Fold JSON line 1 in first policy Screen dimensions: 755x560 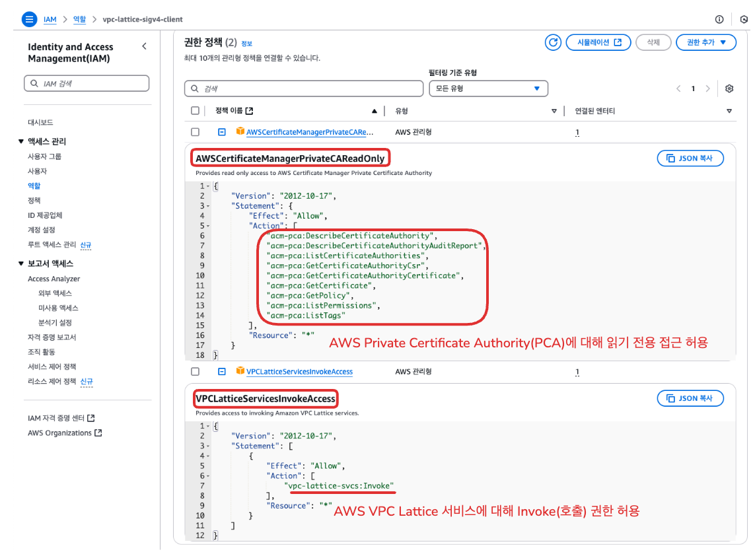[x=208, y=186]
